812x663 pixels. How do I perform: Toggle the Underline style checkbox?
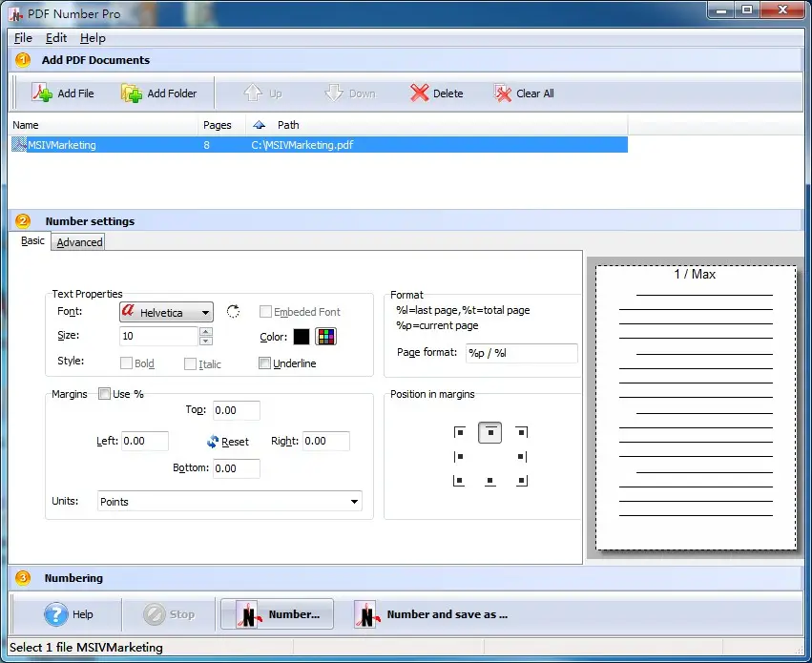(264, 363)
